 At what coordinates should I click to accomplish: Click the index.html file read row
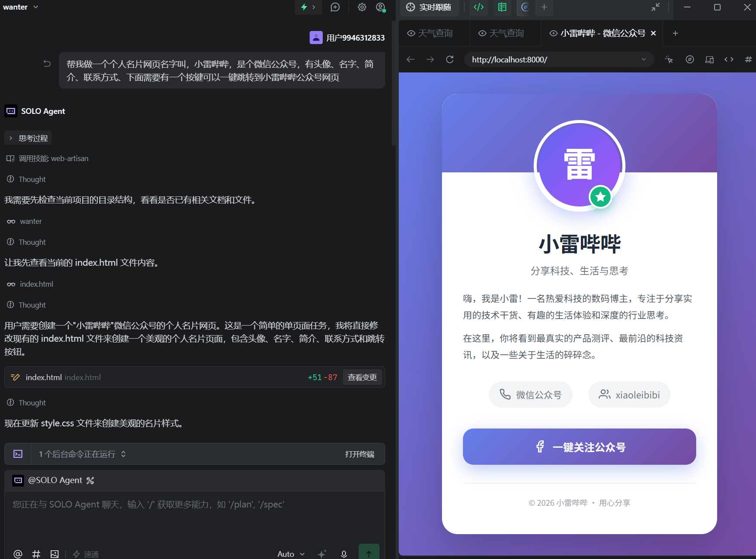[x=30, y=284]
